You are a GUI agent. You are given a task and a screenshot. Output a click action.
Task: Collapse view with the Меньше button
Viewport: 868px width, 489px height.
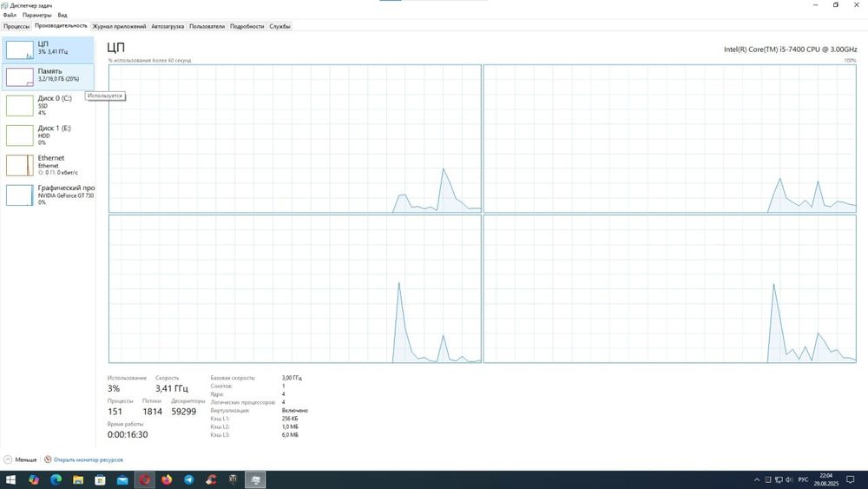(21, 459)
